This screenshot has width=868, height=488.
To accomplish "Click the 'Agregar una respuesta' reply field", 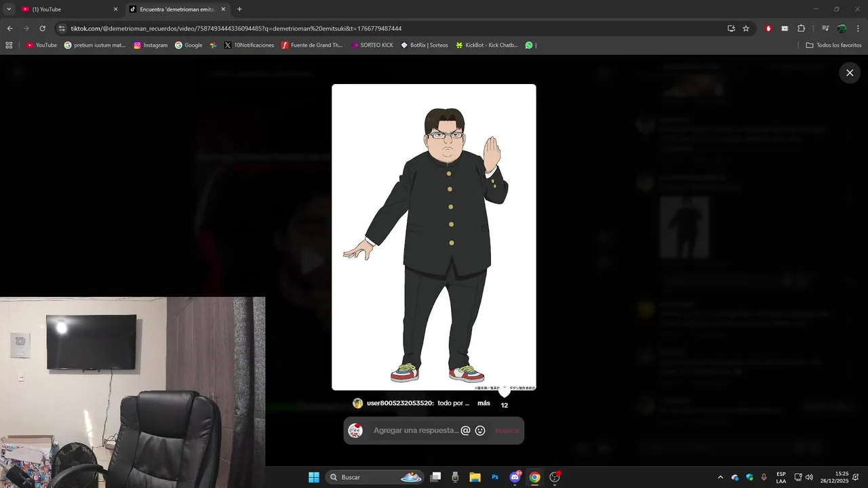I will click(416, 430).
